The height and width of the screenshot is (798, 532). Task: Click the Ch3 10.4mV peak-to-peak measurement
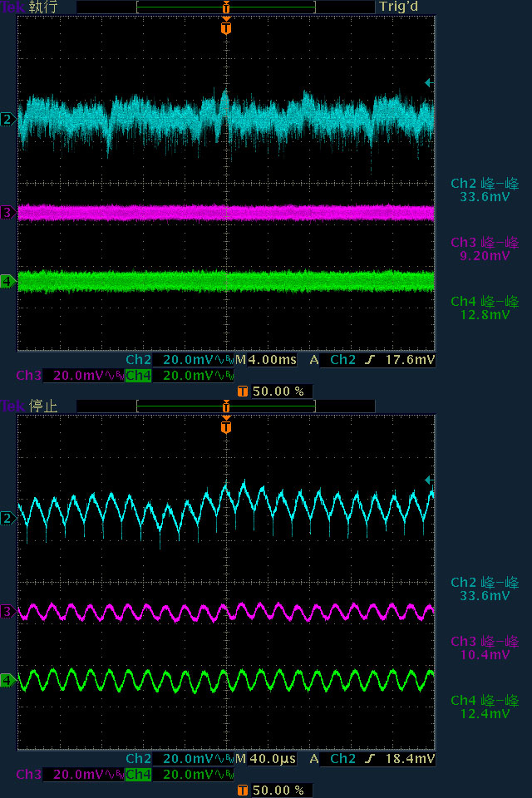click(485, 648)
